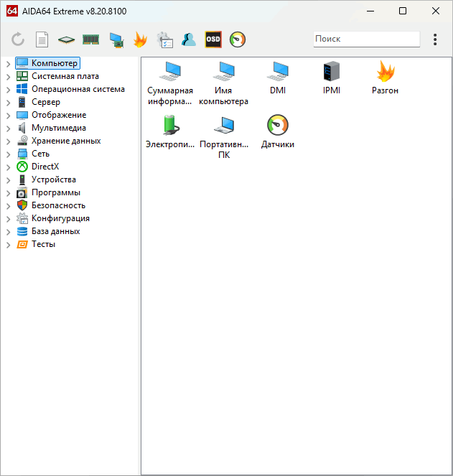453x476 pixels.
Task: Open the Разгон flame icon in panel
Action: click(385, 72)
